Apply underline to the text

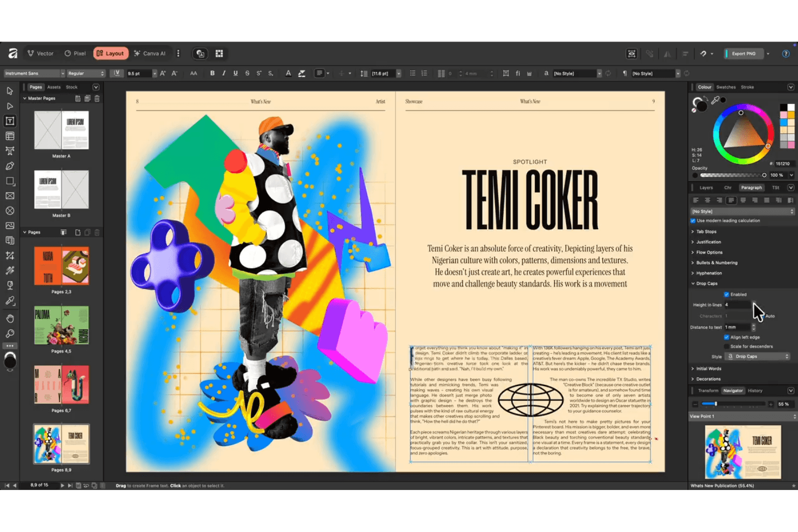(236, 73)
